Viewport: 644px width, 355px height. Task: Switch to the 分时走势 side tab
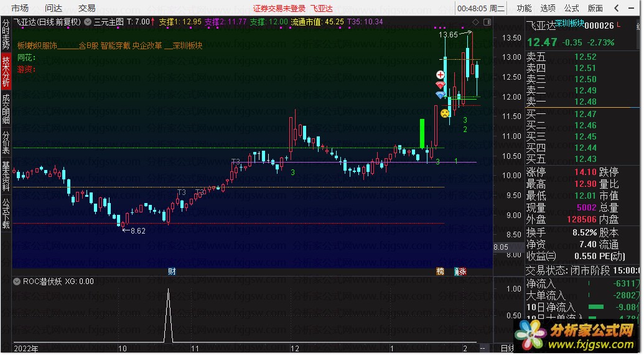pyautogui.click(x=6, y=34)
